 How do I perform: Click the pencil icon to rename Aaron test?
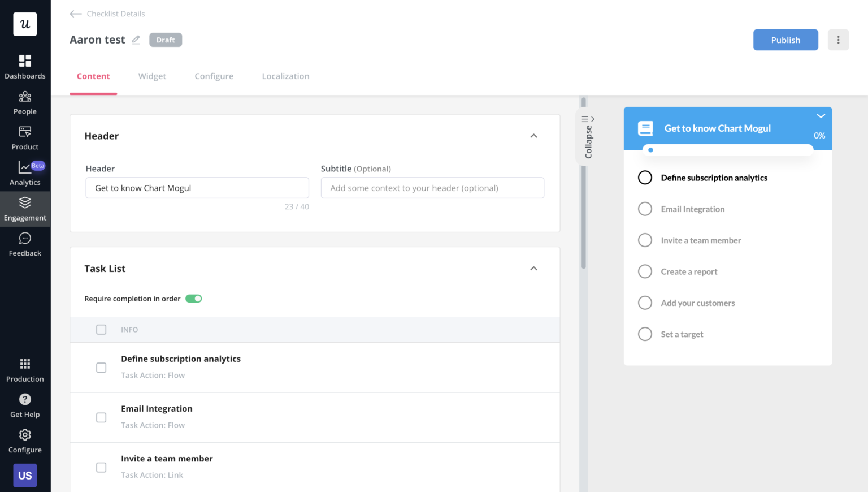136,40
